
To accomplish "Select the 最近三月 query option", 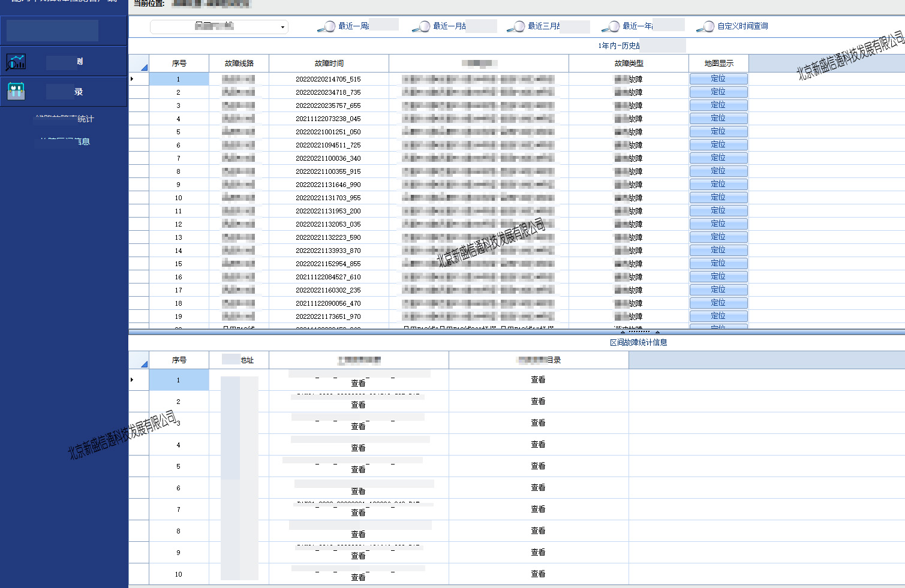I will 544,26.
